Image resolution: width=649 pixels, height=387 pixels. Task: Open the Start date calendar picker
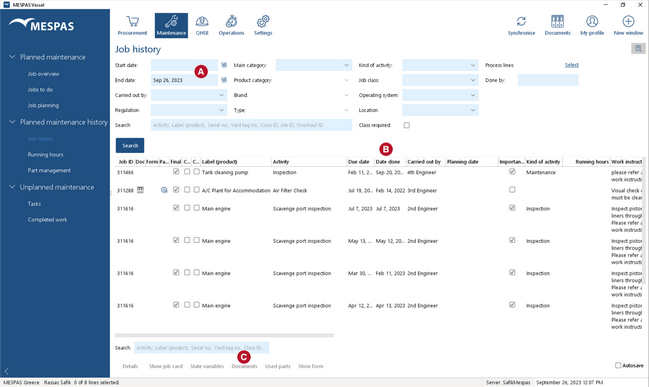click(224, 65)
